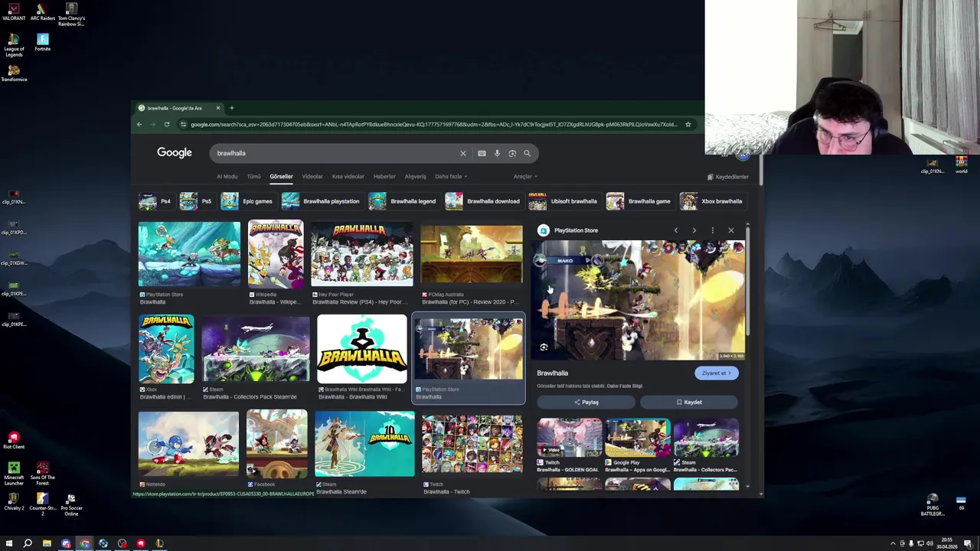
Task: Open Fortnite desktop shortcut
Action: pos(42,42)
